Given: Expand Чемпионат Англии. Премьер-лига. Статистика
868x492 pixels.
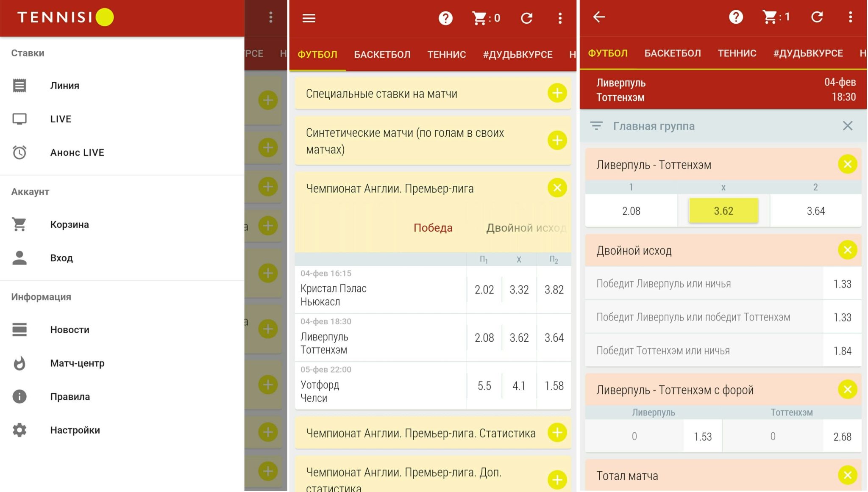Looking at the screenshot, I should 557,433.
